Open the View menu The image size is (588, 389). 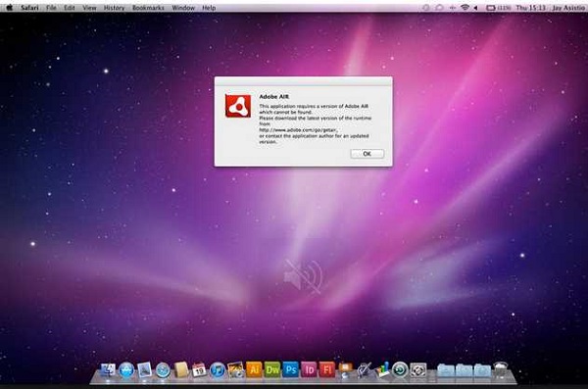[x=89, y=8]
